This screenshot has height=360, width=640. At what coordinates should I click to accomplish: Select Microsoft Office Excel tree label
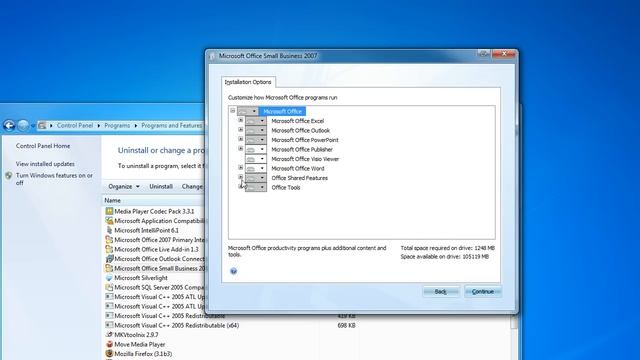(x=298, y=121)
